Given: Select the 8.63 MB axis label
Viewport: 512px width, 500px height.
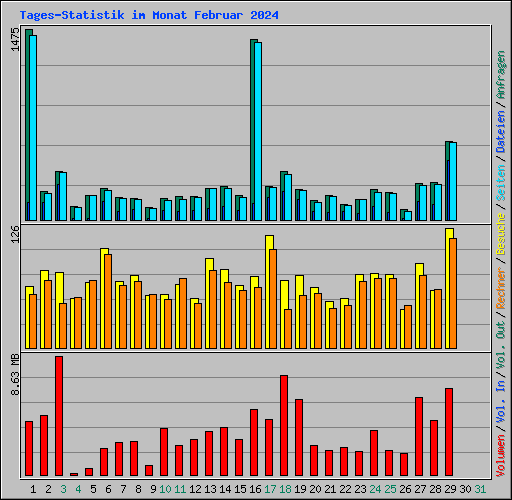Looking at the screenshot, I should tap(15, 375).
